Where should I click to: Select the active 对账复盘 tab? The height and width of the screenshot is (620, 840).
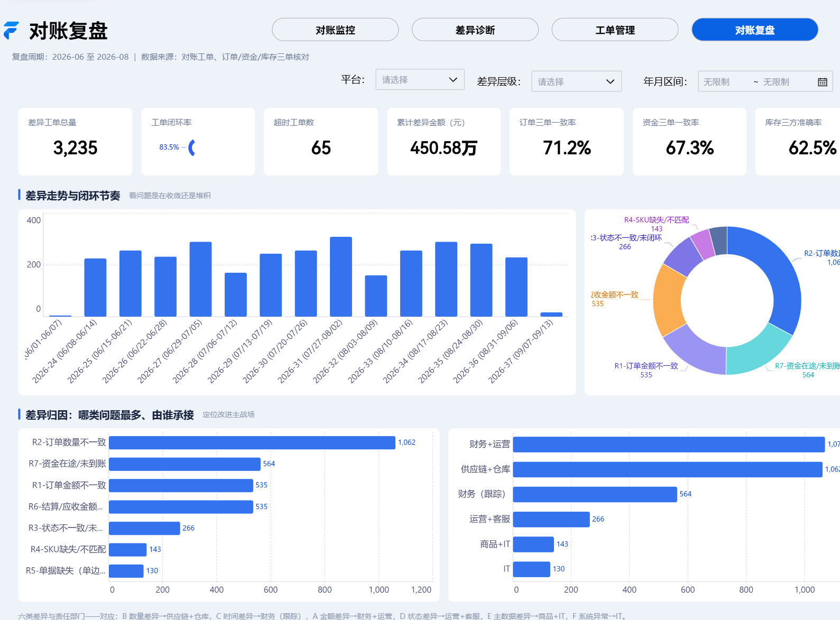point(755,30)
